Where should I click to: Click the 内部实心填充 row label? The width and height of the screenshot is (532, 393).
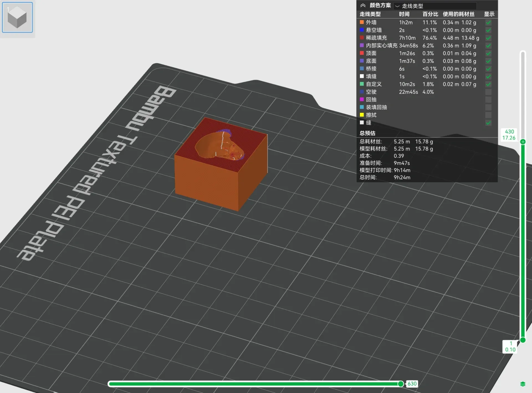click(x=381, y=45)
